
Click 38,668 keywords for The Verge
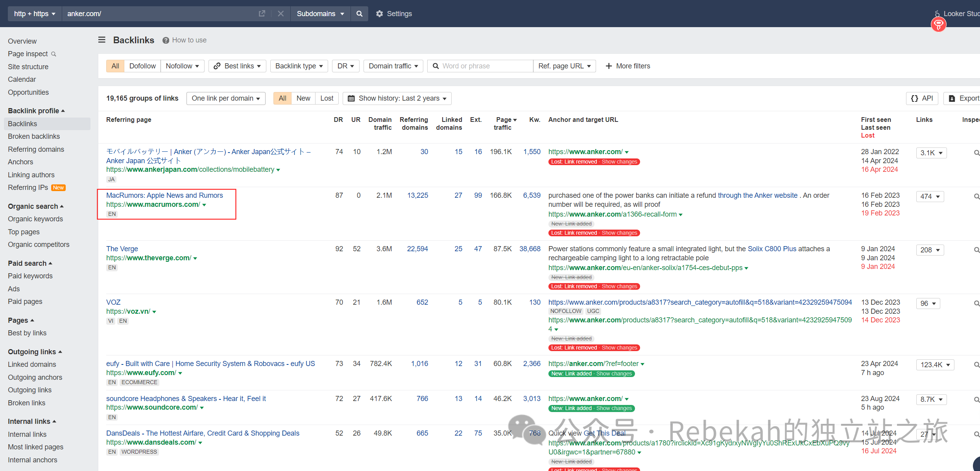(x=530, y=249)
